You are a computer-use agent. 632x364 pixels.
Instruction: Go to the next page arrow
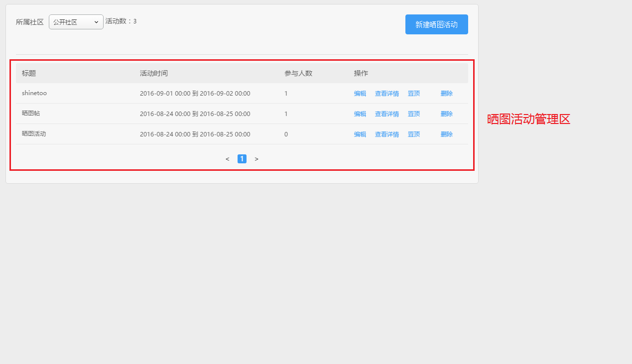[x=256, y=159]
